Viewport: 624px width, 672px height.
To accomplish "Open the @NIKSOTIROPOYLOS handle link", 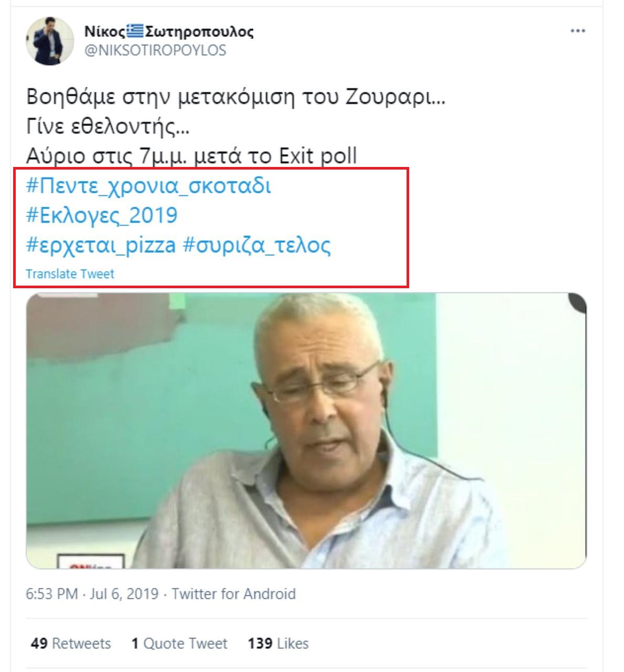I will pos(155,50).
